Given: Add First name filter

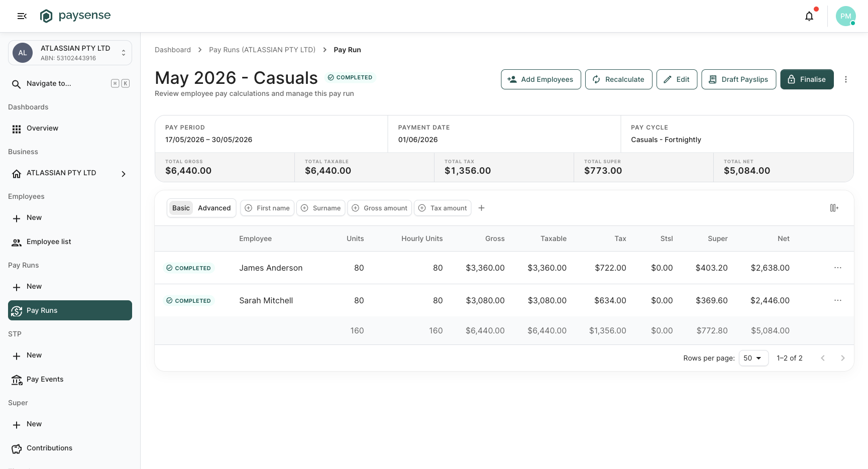Looking at the screenshot, I should pos(267,208).
